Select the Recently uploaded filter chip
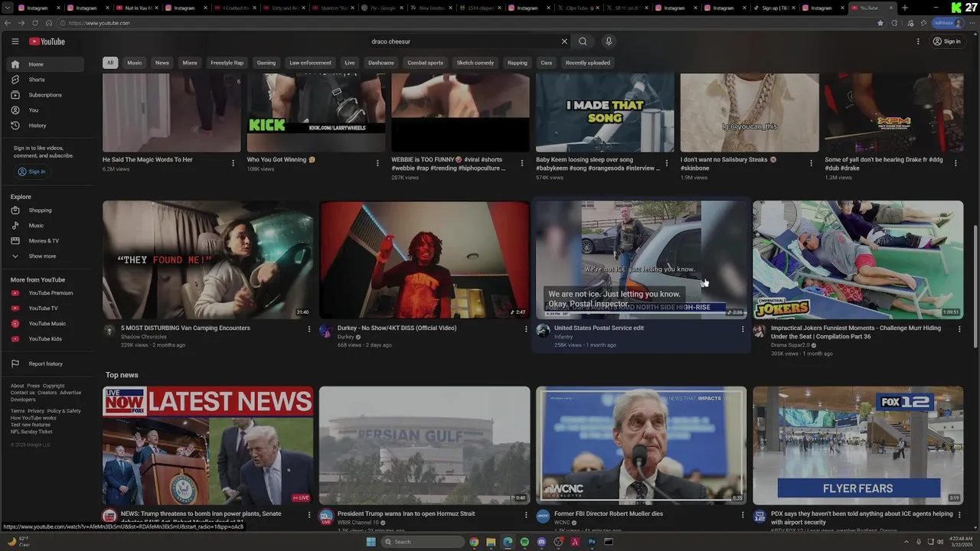Viewport: 980px width, 551px height. pos(588,63)
